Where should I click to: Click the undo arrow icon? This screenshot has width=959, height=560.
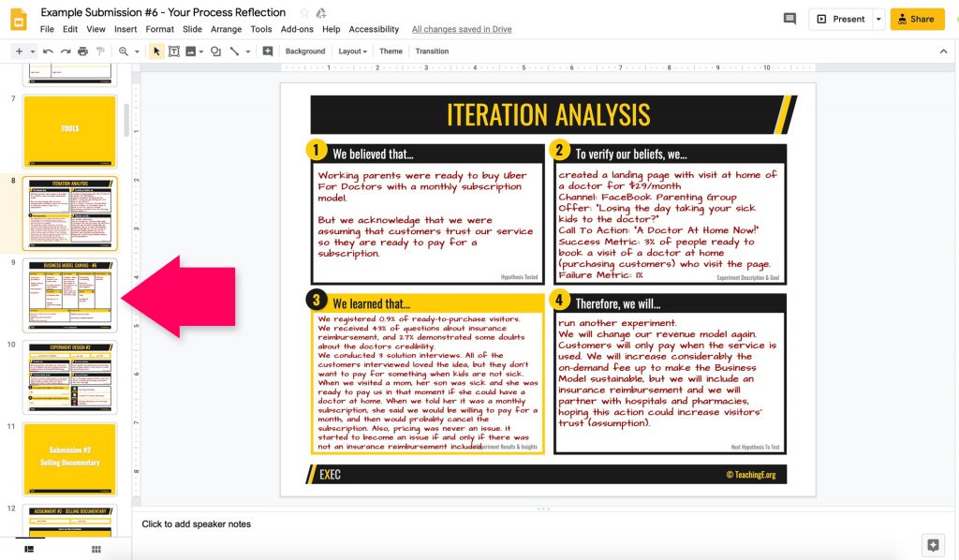[48, 52]
